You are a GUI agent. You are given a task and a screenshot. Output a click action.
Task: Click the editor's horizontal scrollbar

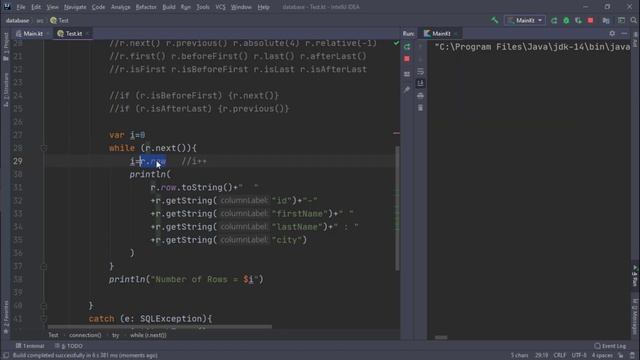coord(160,327)
